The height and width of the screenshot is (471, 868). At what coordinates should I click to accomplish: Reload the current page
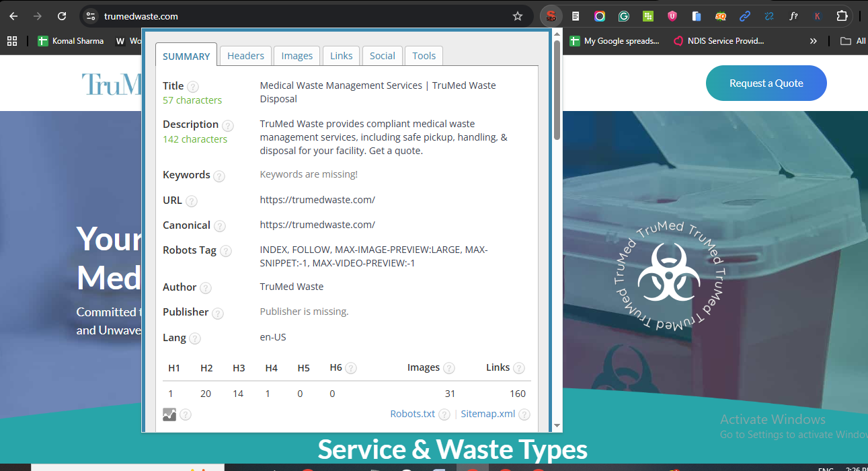(x=62, y=16)
